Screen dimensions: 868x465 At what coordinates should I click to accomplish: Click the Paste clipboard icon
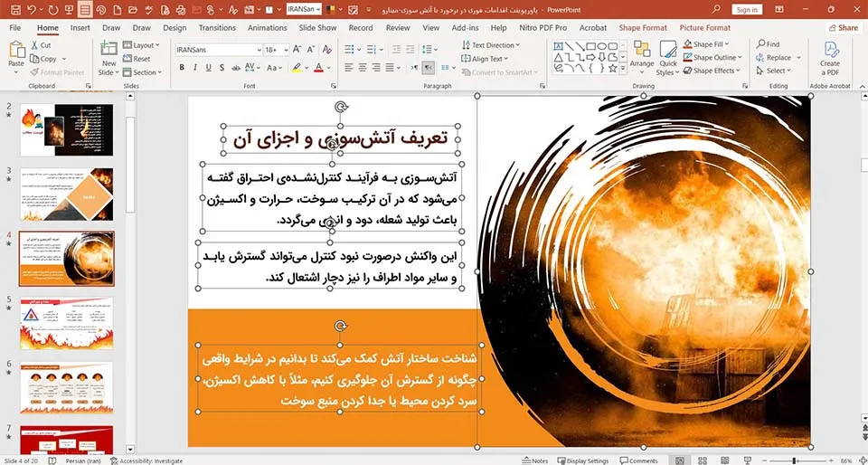pyautogui.click(x=16, y=51)
